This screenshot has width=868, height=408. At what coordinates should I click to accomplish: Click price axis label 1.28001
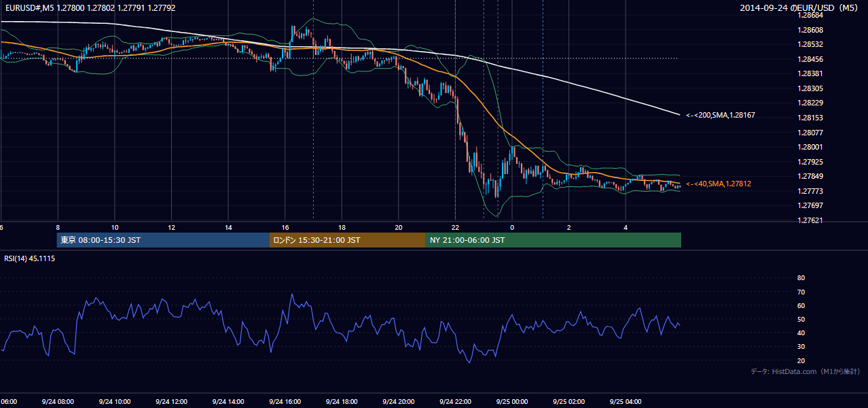[810, 147]
